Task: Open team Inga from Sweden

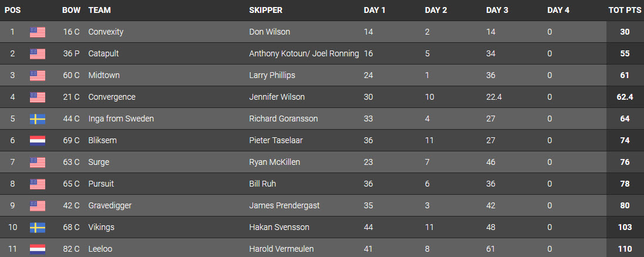Action: tap(121, 119)
